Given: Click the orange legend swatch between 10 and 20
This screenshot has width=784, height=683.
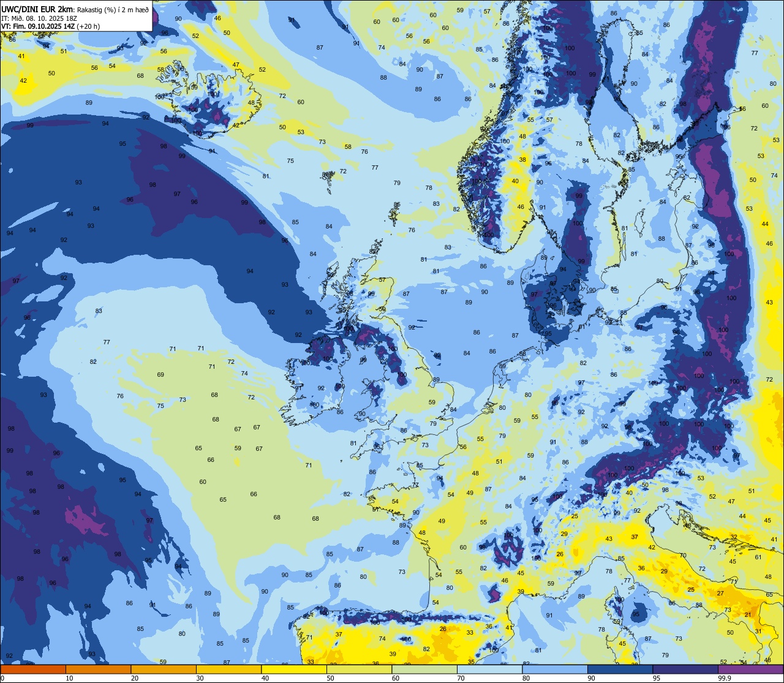Looking at the screenshot, I should click(99, 669).
